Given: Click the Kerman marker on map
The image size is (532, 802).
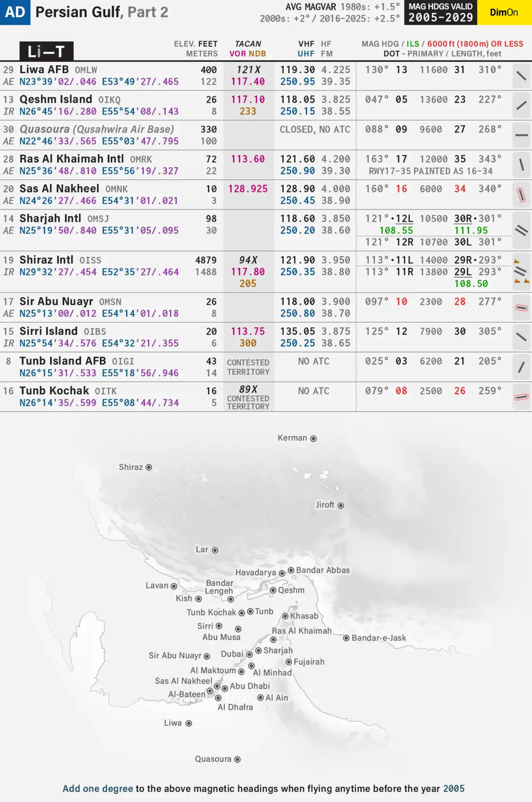Looking at the screenshot, I should (313, 438).
